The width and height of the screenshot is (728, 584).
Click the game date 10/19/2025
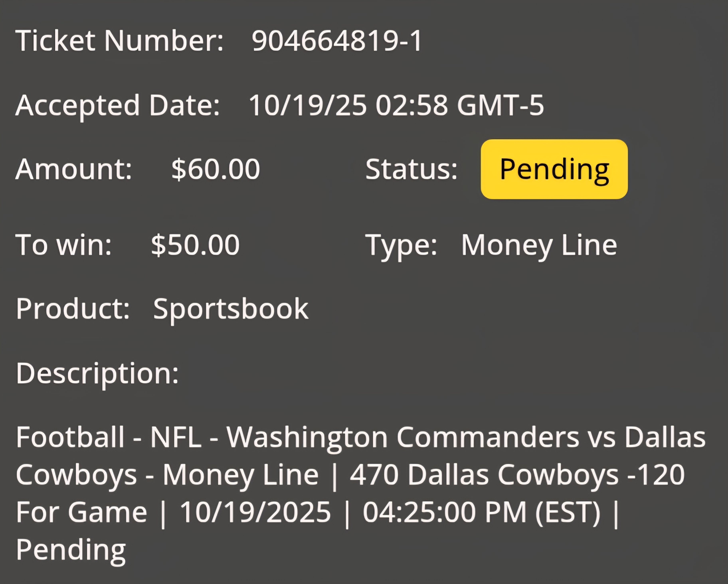[x=255, y=512]
